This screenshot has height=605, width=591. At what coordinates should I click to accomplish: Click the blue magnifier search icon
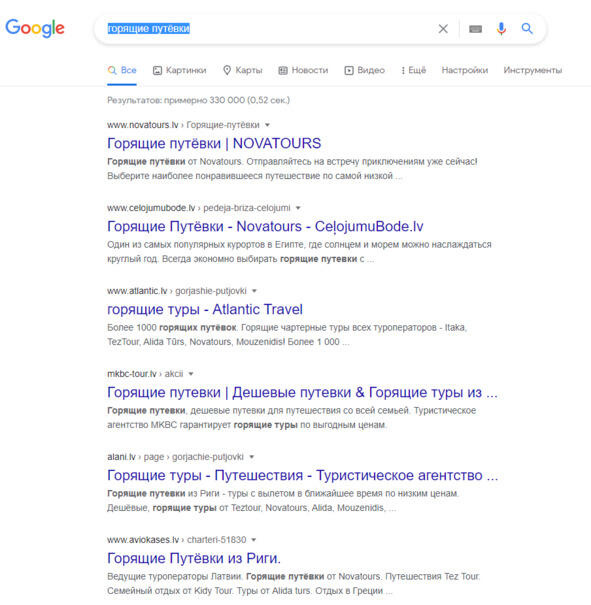[527, 28]
